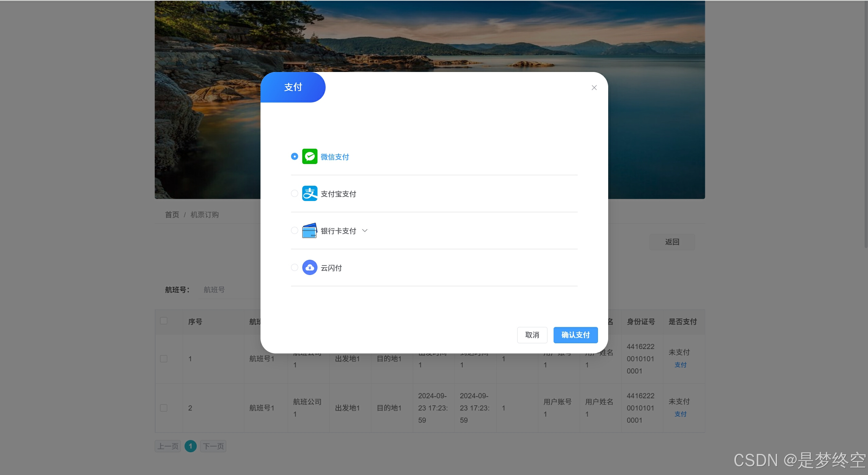The height and width of the screenshot is (475, 868).
Task: Click the 未支付 status in row 2
Action: point(679,402)
